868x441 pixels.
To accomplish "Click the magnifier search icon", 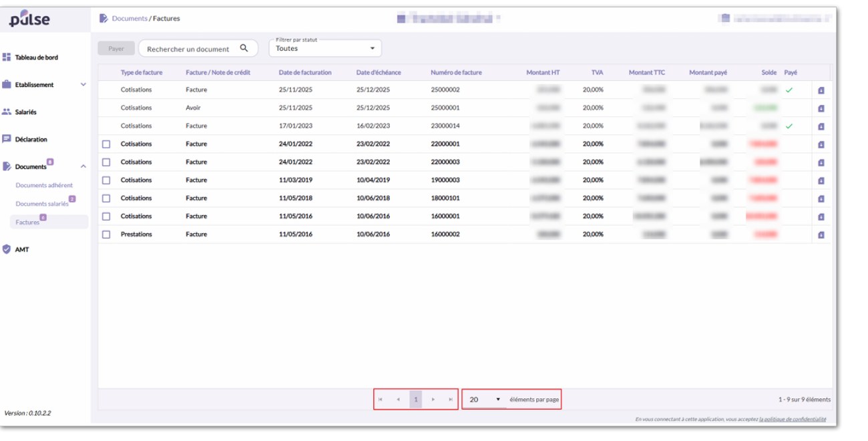I will 244,48.
